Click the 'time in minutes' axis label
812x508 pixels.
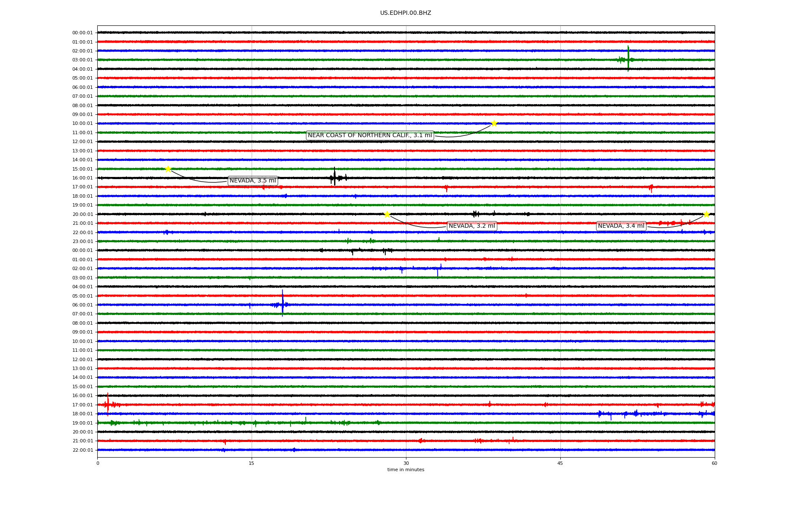pyautogui.click(x=406, y=470)
